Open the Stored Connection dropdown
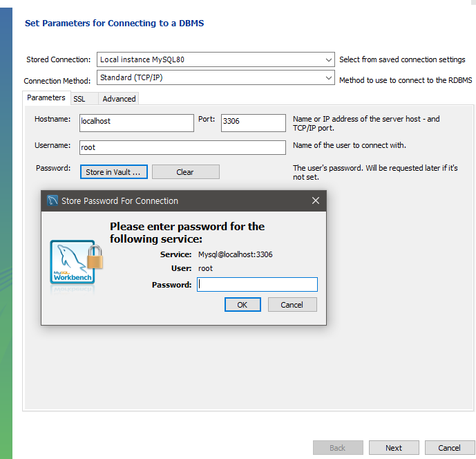 click(216, 59)
